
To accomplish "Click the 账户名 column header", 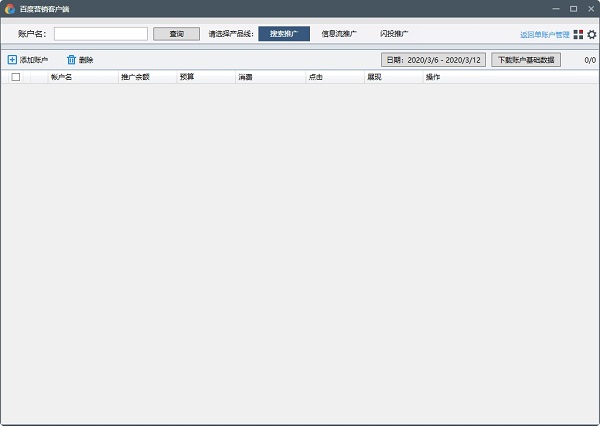I will (x=83, y=77).
